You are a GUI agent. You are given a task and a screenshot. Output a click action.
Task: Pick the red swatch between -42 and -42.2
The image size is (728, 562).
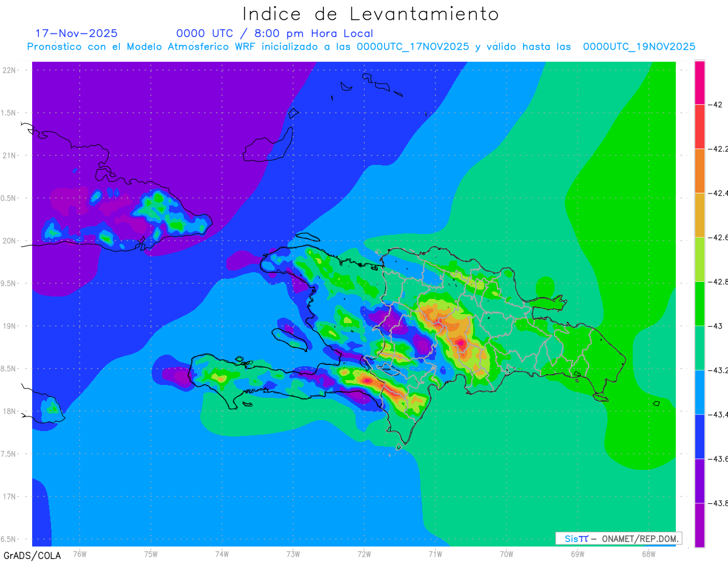[x=699, y=126]
